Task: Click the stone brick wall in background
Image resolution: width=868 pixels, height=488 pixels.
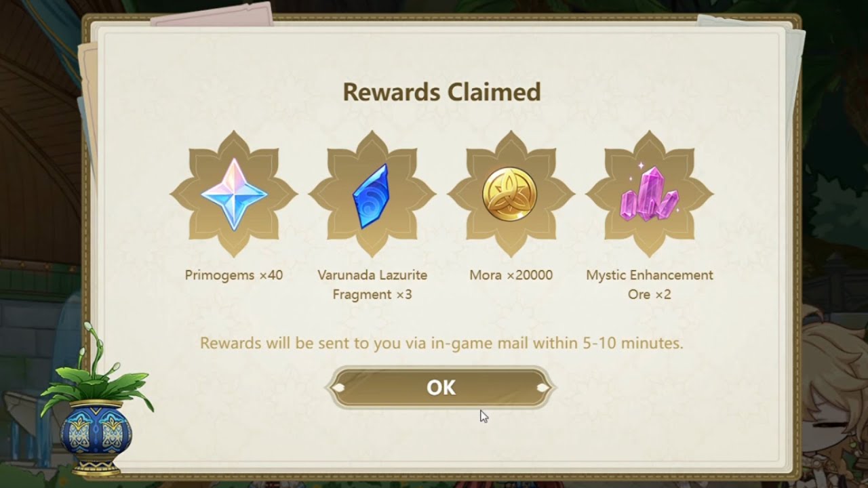Action: 41,332
